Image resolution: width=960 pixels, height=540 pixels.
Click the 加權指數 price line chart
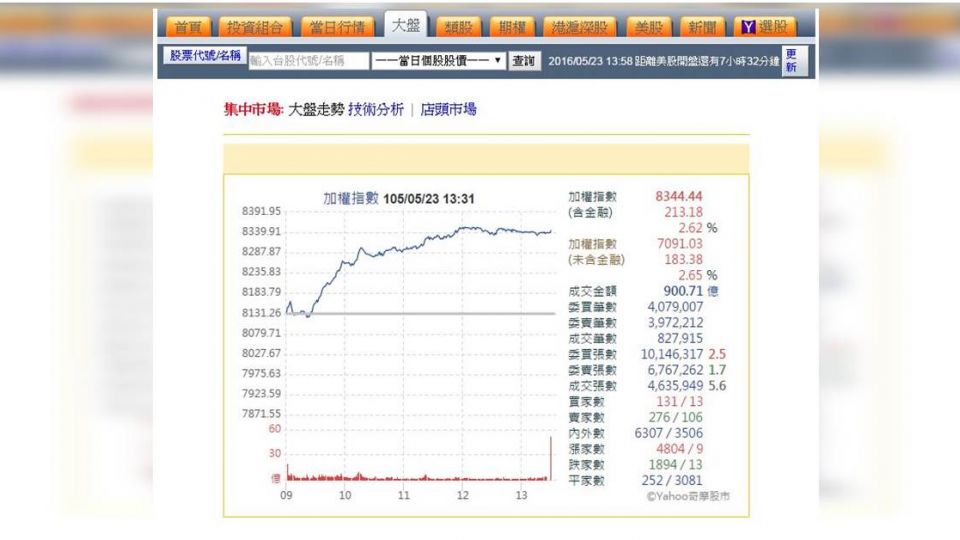coord(420,260)
